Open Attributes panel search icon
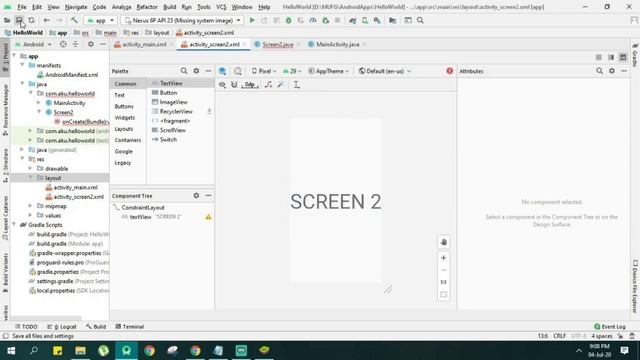Screen dimensions: 640x360 (x=599, y=71)
